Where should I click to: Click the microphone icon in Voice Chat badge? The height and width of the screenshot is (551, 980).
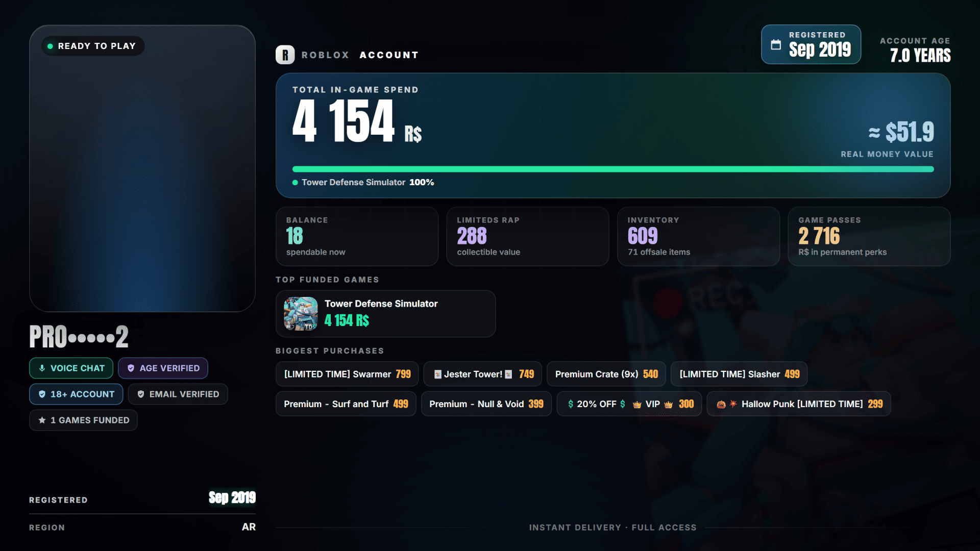click(x=42, y=368)
